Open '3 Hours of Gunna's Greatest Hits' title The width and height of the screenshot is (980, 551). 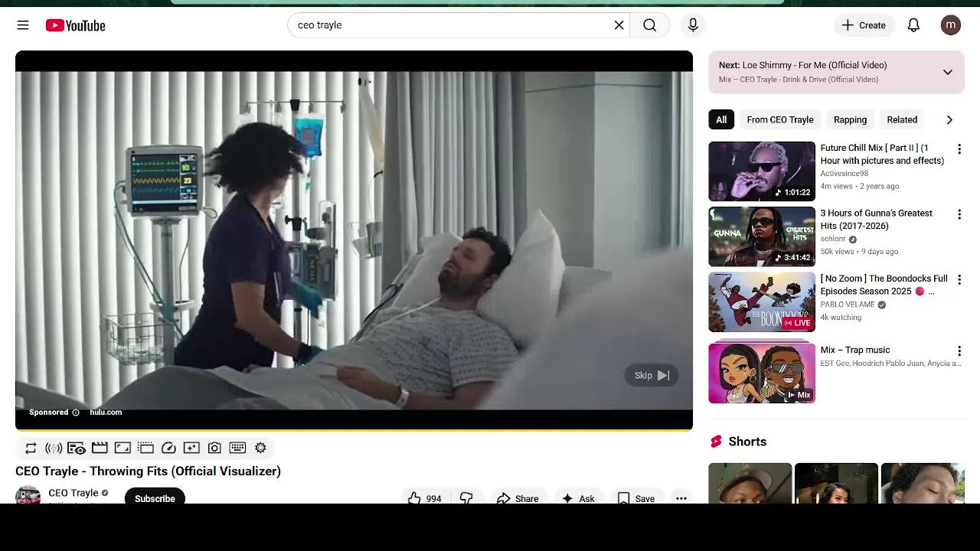(877, 219)
